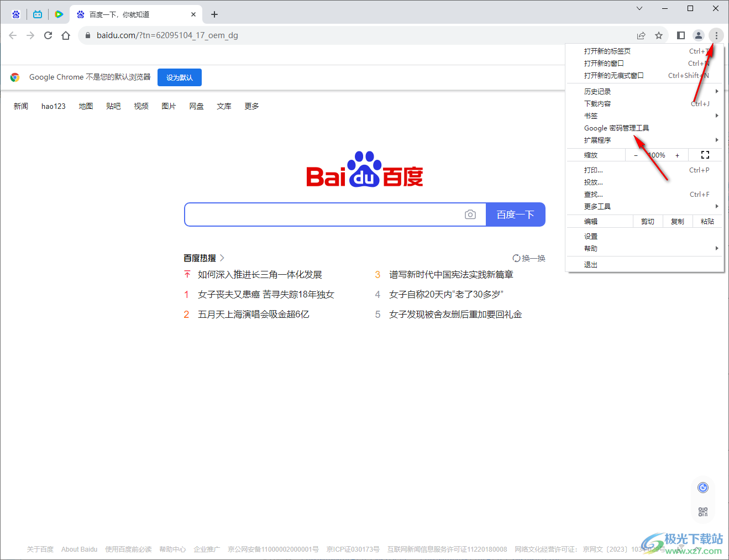Viewport: 729px width, 560px height.
Task: Open 如何深入推进长三角一体化发展 headline
Action: [260, 275]
